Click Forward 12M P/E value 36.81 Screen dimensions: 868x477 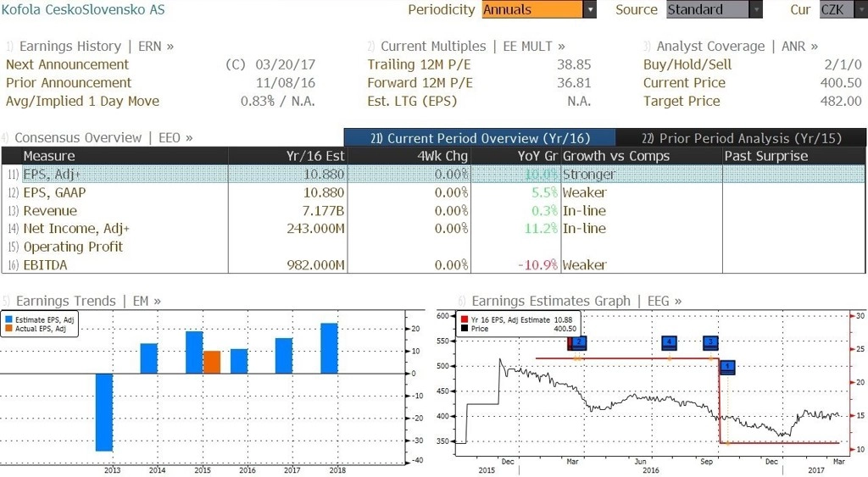pyautogui.click(x=574, y=83)
